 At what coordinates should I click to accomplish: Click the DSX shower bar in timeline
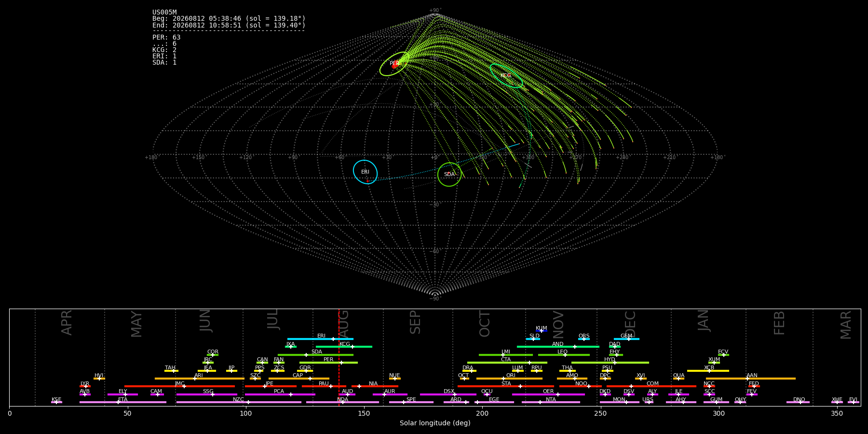(x=448, y=394)
